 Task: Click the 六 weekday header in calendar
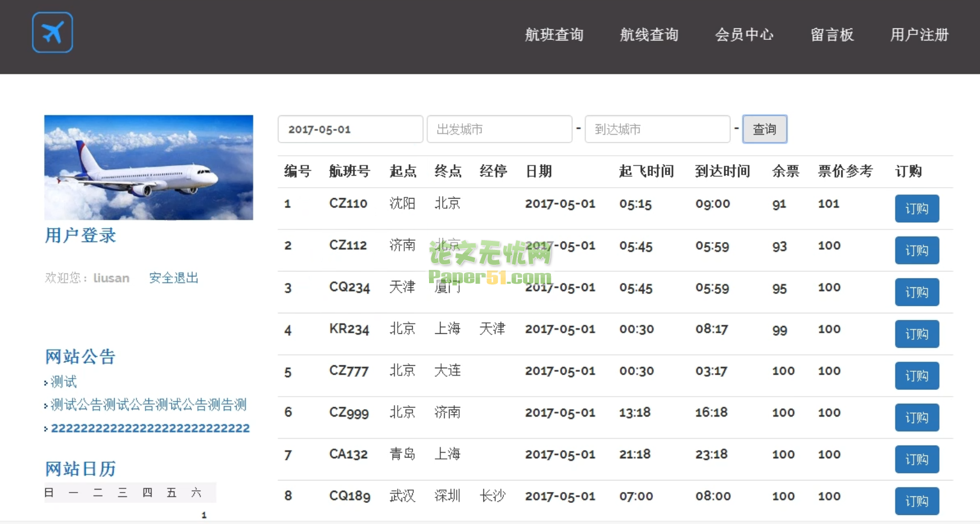click(196, 493)
